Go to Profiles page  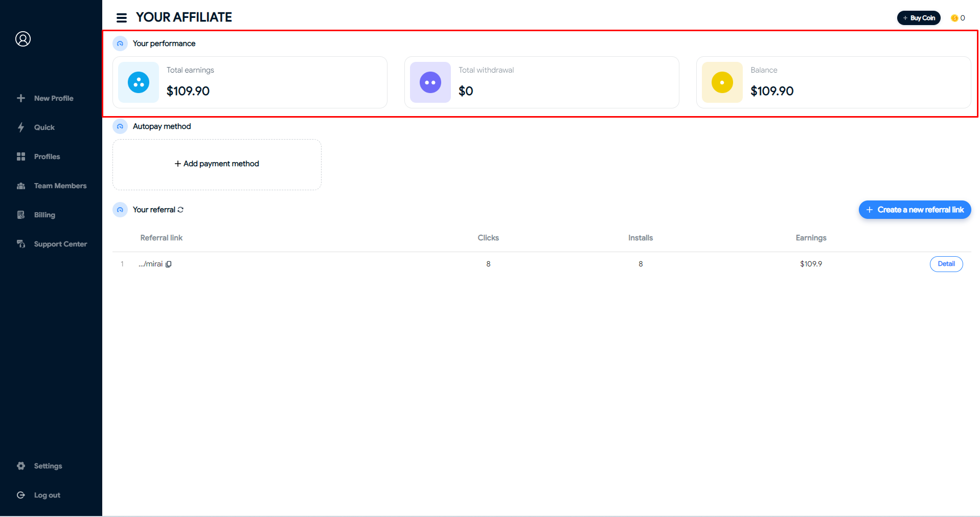(47, 156)
